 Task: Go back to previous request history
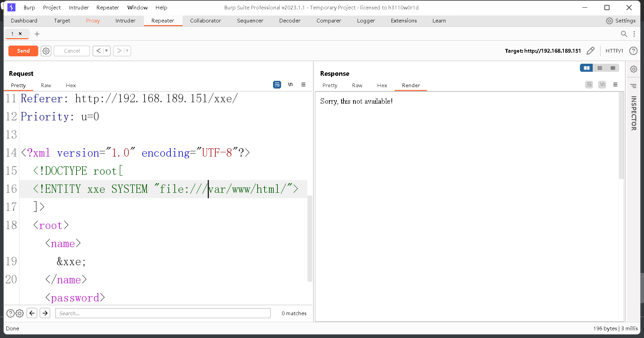coord(98,51)
